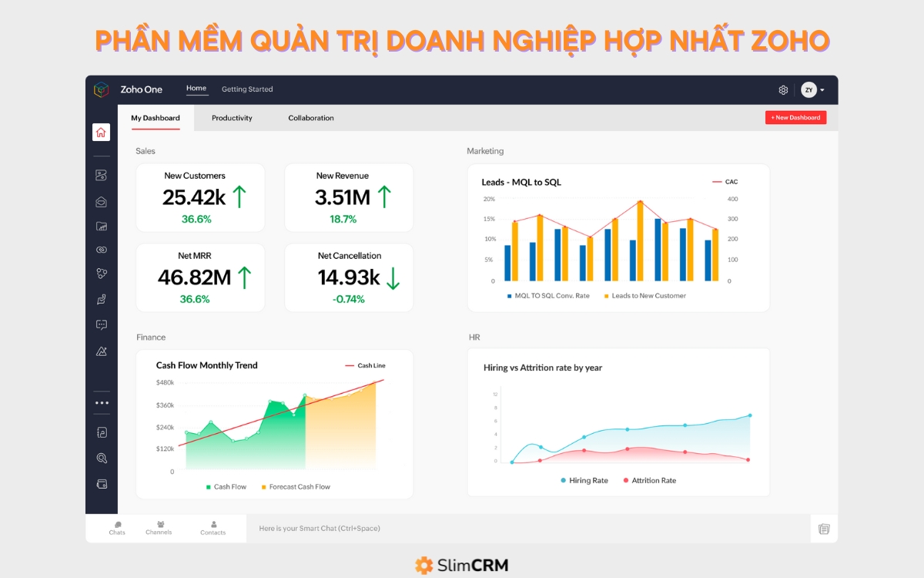Click the red CAC line legend marker
This screenshot has width=924, height=578.
click(x=718, y=182)
